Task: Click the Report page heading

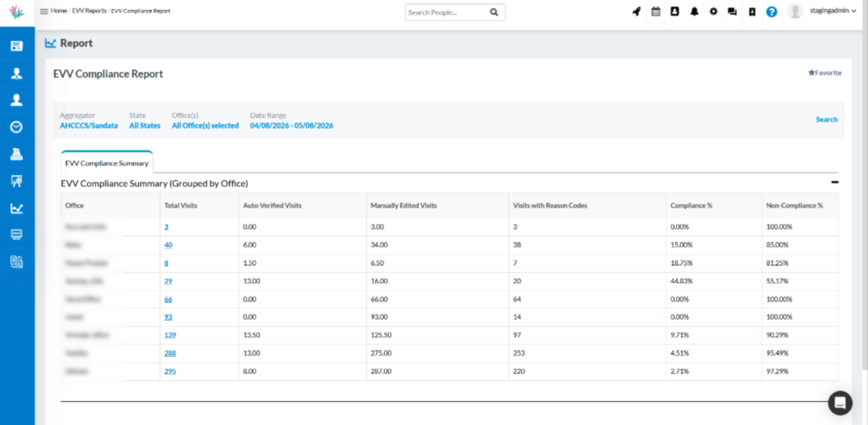Action: [76, 43]
